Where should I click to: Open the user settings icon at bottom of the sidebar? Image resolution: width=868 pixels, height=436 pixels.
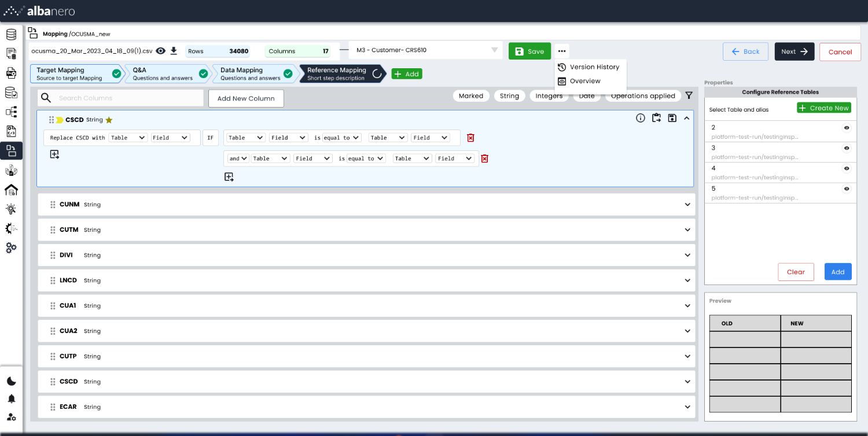(x=11, y=417)
